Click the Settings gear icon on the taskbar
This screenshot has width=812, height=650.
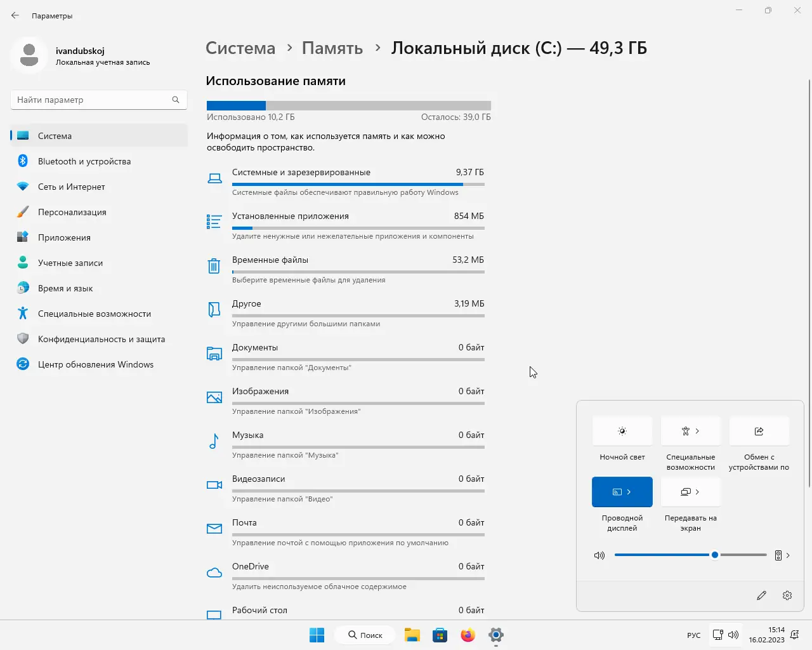[x=496, y=635]
